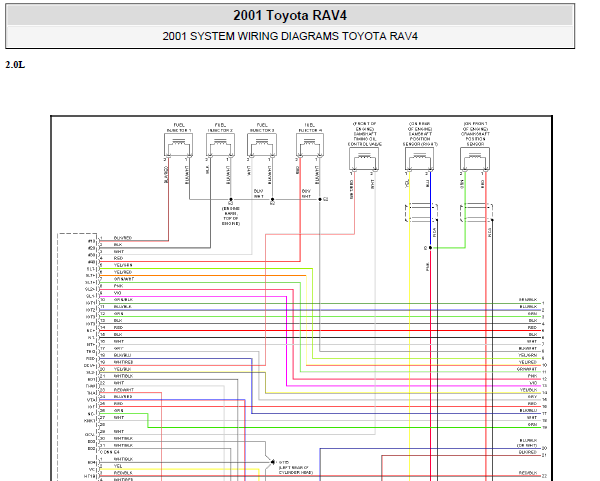Click the 'YEL' pin 2 label below CONN E4

pos(118,466)
